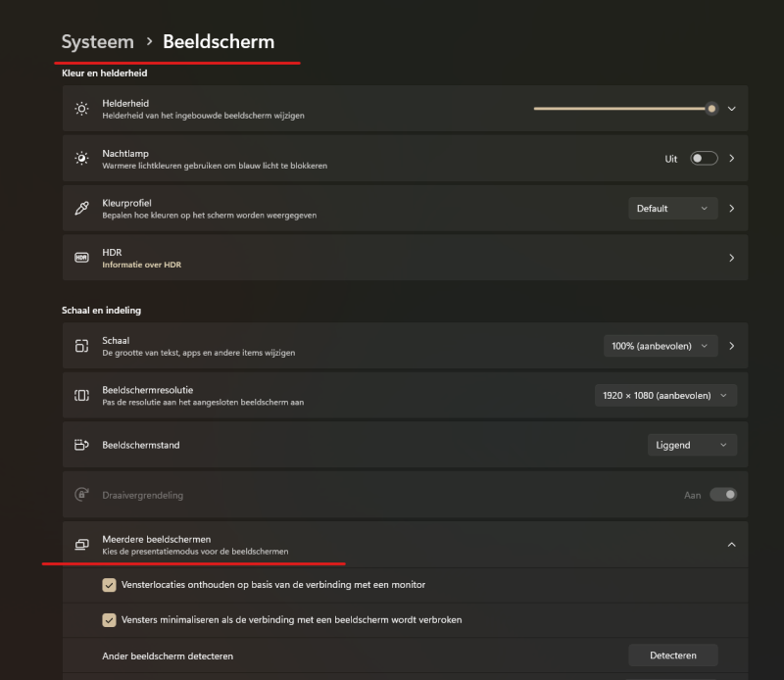Click the Helderheid sun icon
The width and height of the screenshot is (784, 680).
tap(81, 109)
